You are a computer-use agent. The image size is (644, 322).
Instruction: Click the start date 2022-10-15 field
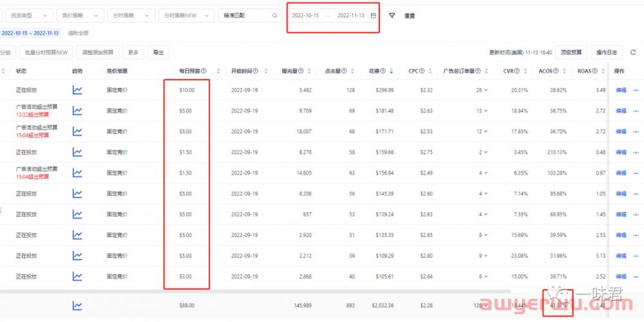[x=305, y=15]
